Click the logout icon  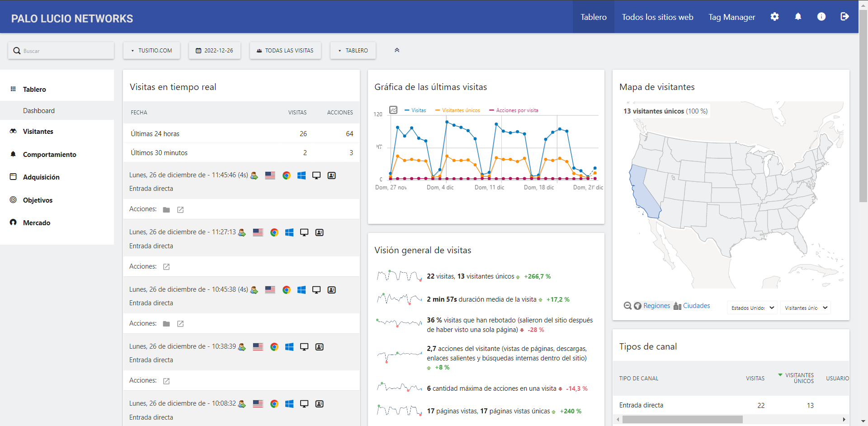pos(844,17)
